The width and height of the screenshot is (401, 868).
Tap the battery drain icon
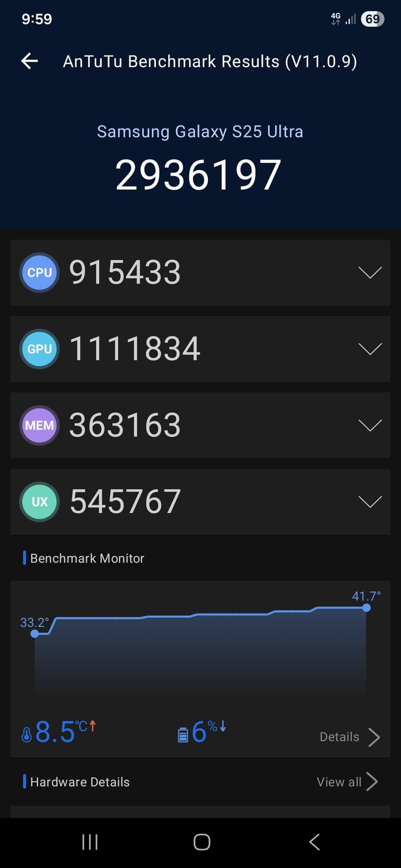(183, 734)
